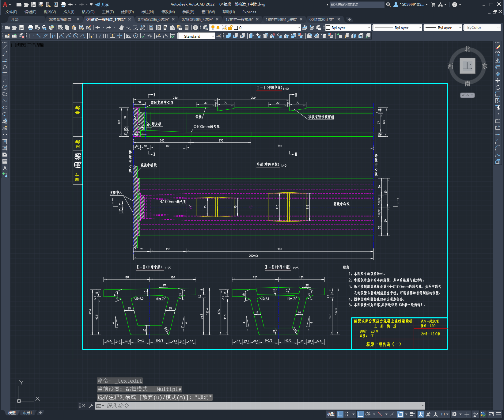Viewport: 504px width, 420px height.
Task: Open the Layer Properties manager icon
Action: pyautogui.click(x=206, y=28)
